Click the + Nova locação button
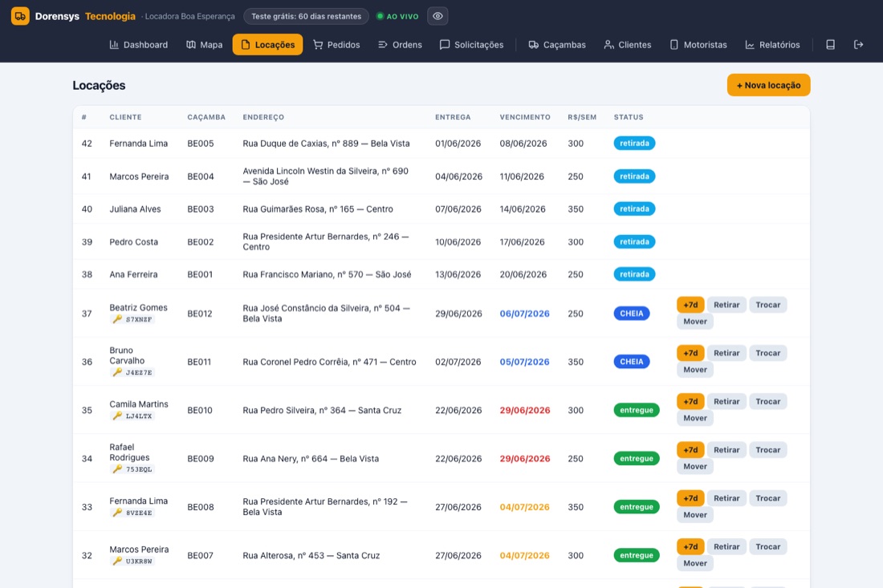The height and width of the screenshot is (588, 883). click(x=768, y=85)
